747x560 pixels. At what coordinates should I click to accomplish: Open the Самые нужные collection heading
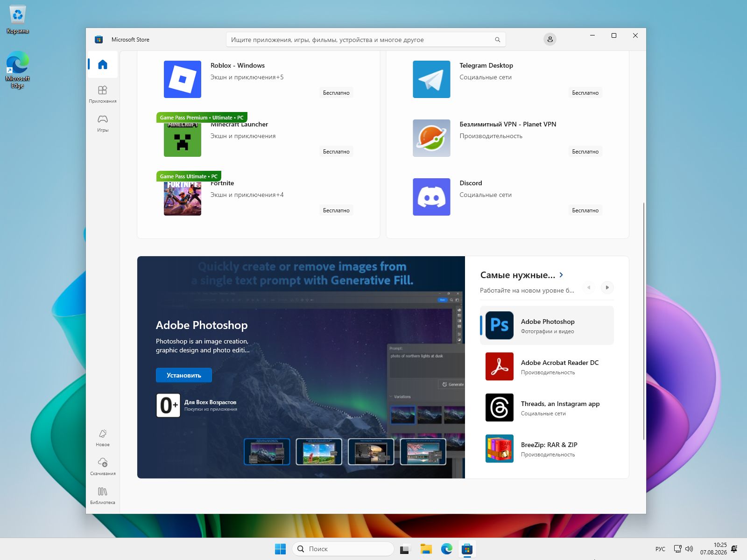(518, 275)
